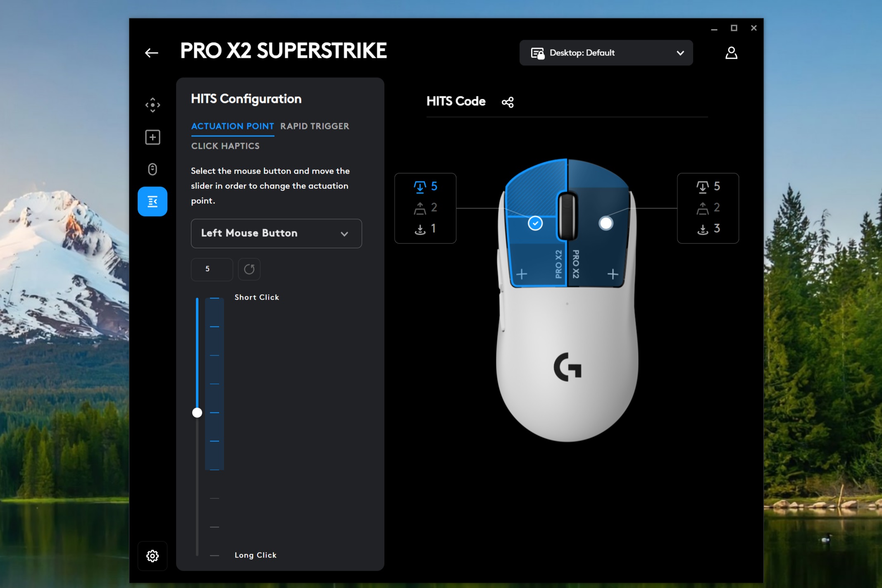Screen dimensions: 882x588
Task: Toggle right button plus on mouse
Action: coord(613,274)
